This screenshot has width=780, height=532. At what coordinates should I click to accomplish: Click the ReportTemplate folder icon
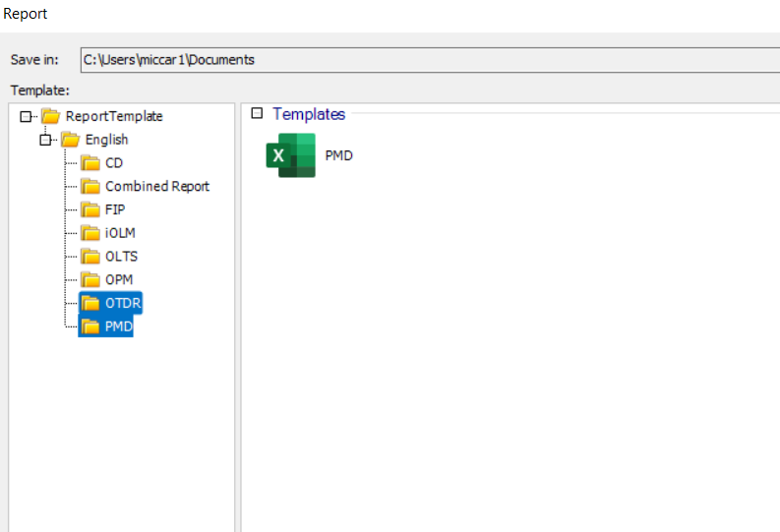[x=51, y=116]
